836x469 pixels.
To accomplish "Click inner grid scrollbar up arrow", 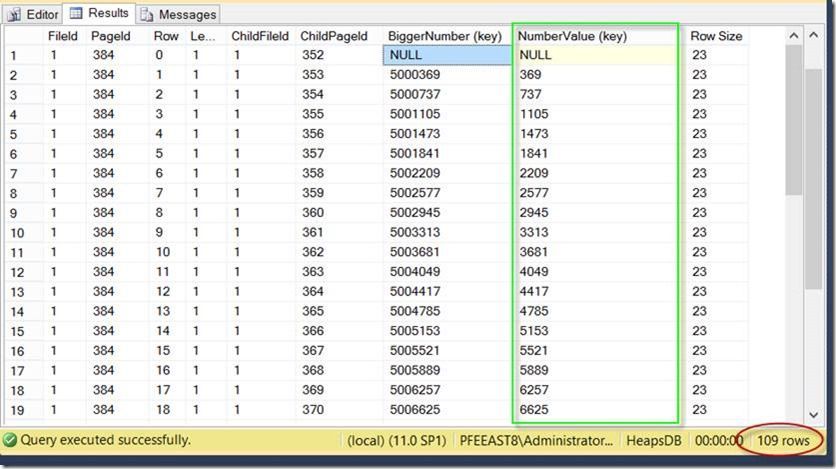I will (x=794, y=36).
